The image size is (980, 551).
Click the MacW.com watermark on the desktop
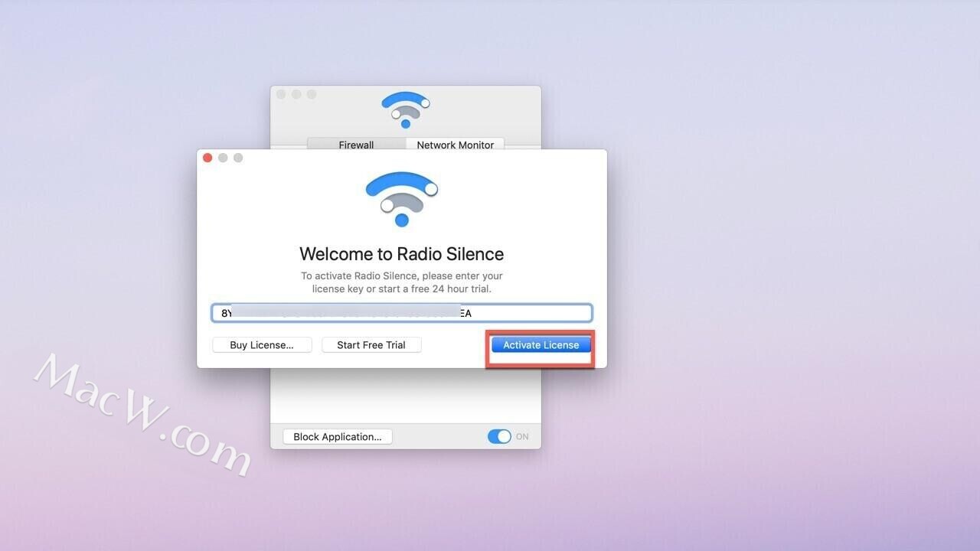tap(142, 414)
